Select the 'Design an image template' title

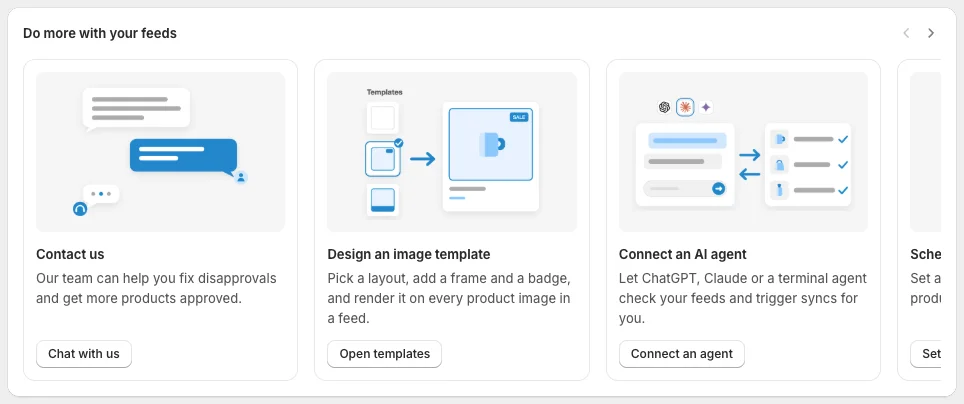pos(409,254)
